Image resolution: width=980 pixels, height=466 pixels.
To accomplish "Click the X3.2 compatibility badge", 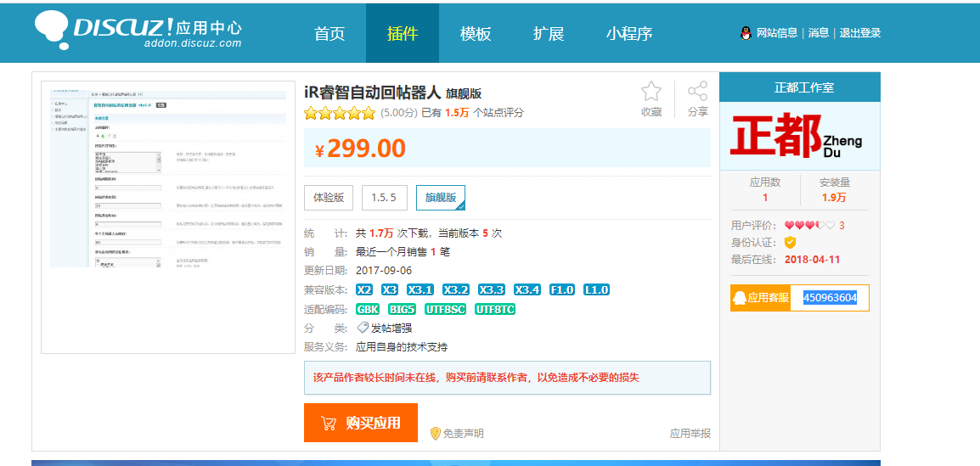I will (456, 289).
